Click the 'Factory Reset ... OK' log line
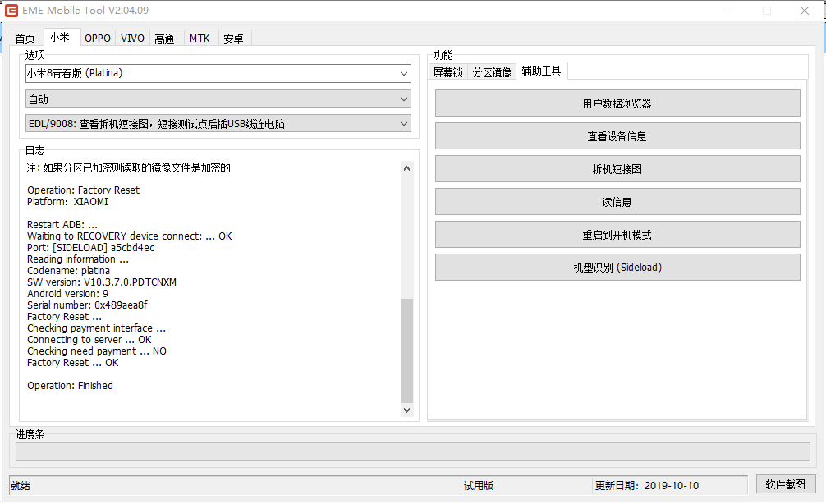The image size is (826, 504). pyautogui.click(x=73, y=363)
